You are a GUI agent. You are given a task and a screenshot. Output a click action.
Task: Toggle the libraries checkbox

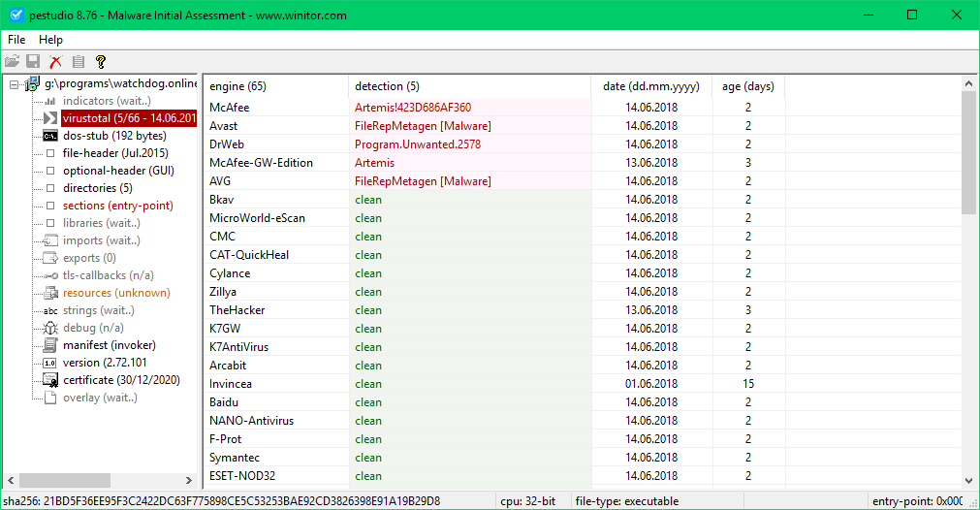[50, 223]
